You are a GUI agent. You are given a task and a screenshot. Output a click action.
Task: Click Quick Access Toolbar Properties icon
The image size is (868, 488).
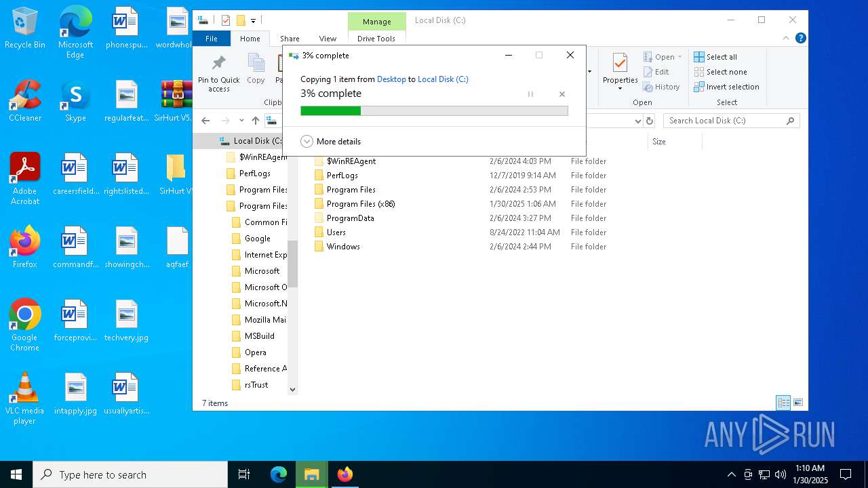[x=226, y=20]
